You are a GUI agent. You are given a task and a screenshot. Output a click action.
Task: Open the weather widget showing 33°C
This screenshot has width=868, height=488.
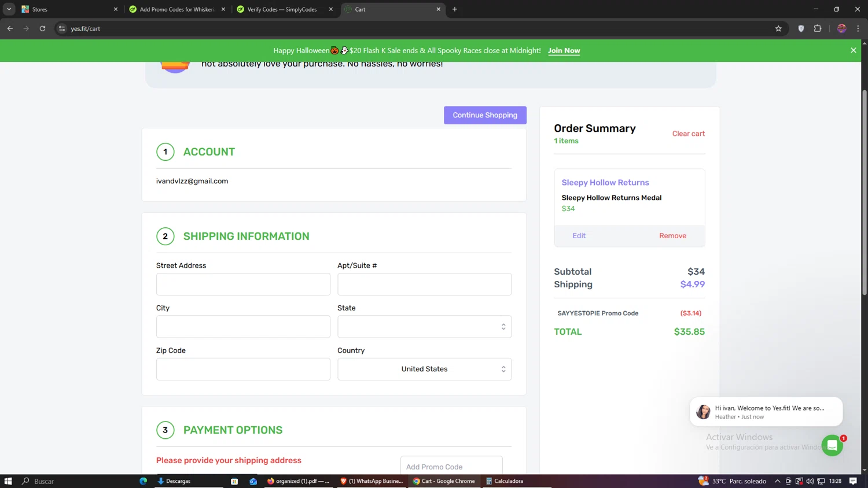[733, 481]
